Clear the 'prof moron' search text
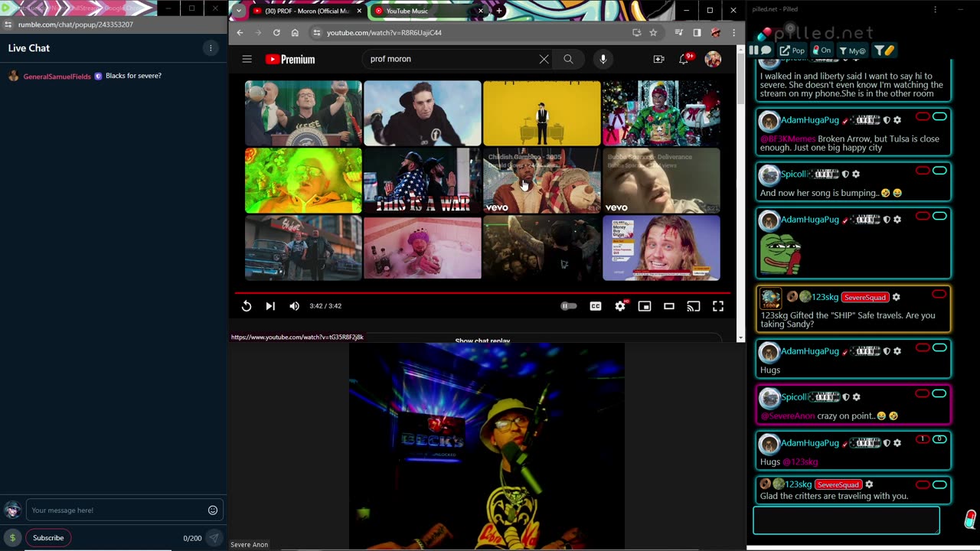 [544, 59]
